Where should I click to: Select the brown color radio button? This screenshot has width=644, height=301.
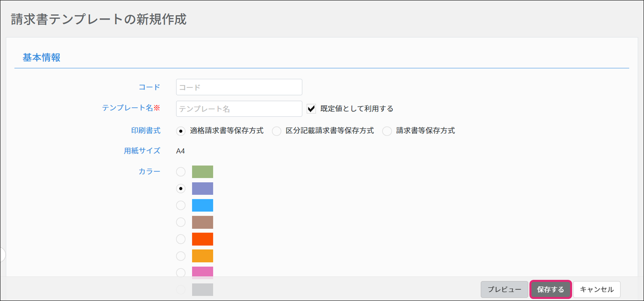tap(181, 222)
